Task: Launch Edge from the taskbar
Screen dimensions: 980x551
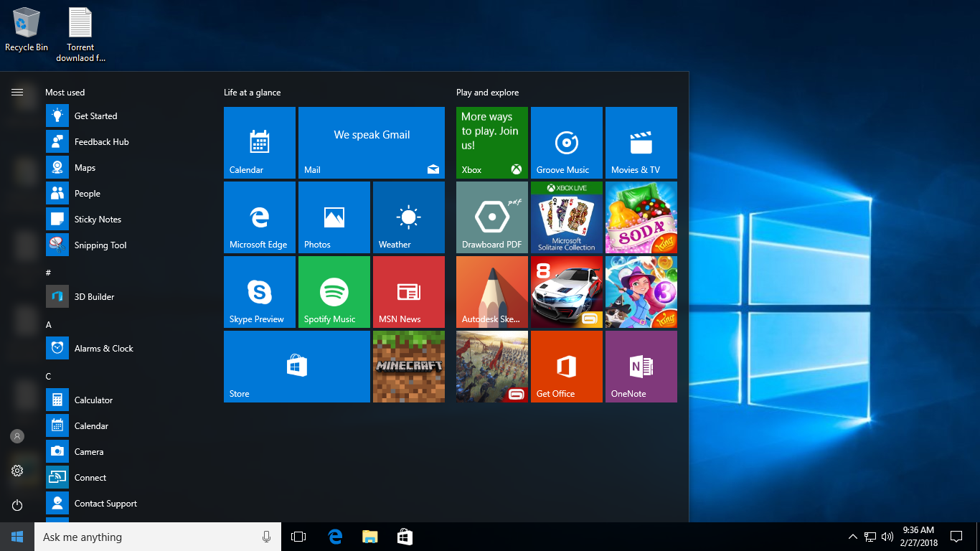Action: click(335, 537)
